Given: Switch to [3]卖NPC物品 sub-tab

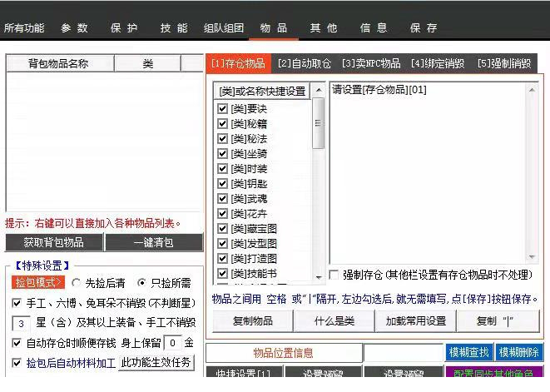Looking at the screenshot, I should click(371, 63).
